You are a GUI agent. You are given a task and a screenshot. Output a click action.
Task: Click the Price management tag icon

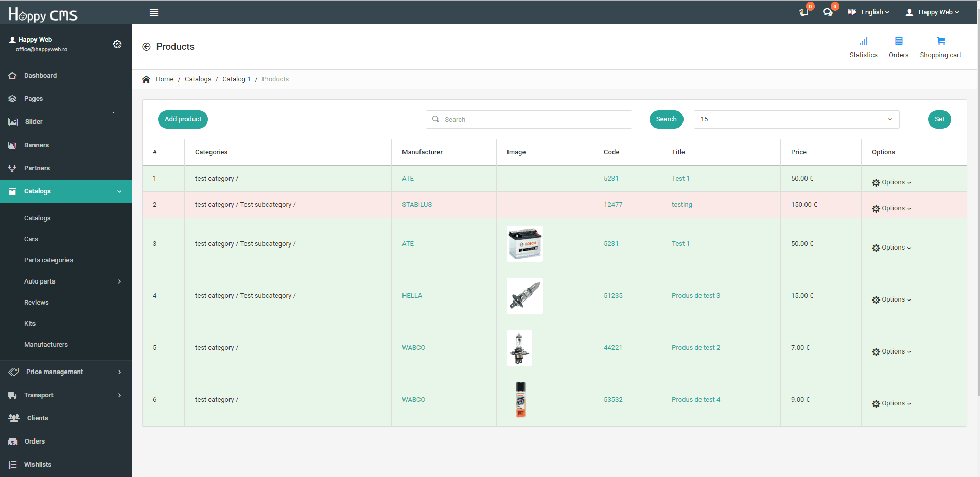(13, 372)
